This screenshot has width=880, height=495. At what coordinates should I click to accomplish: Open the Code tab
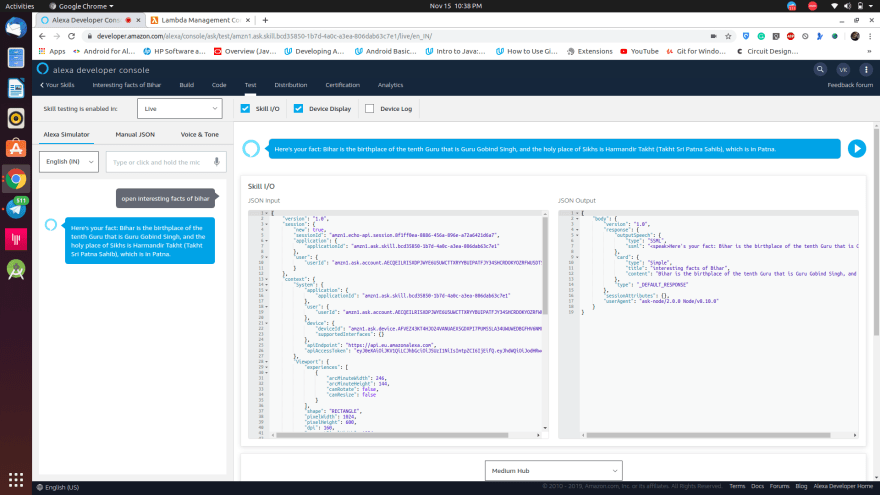point(219,85)
